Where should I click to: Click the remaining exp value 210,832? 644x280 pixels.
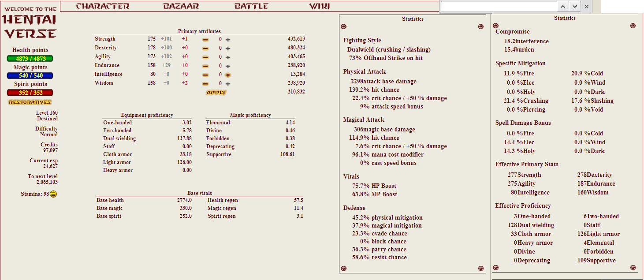[x=296, y=92]
